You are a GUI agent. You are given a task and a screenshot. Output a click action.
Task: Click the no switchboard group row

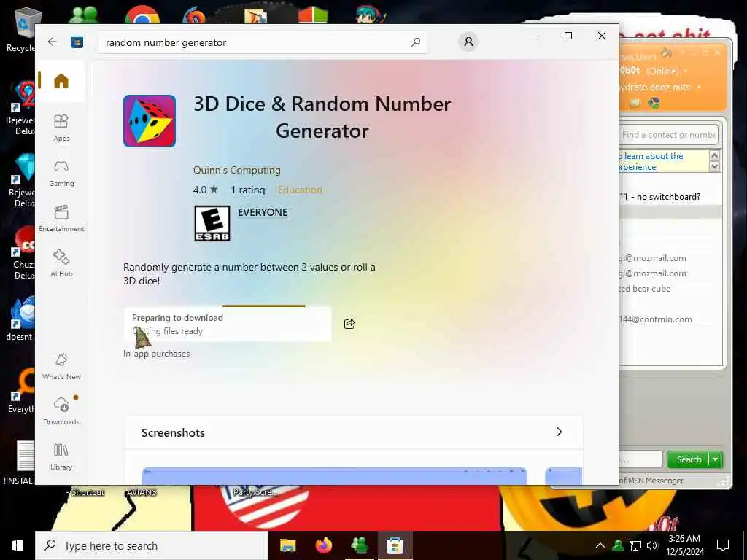pyautogui.click(x=670, y=197)
